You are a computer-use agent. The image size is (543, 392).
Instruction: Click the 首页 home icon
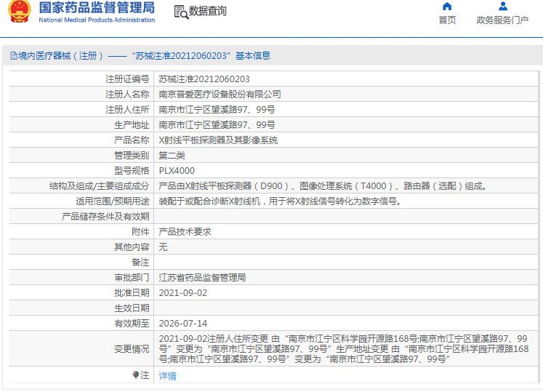click(447, 7)
